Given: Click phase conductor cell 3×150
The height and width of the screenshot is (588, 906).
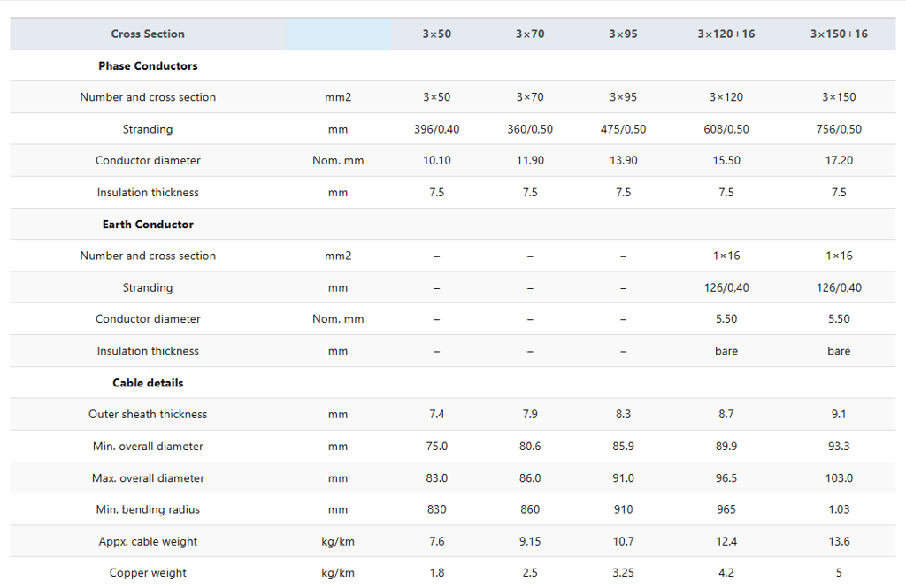Looking at the screenshot, I should click(839, 97).
